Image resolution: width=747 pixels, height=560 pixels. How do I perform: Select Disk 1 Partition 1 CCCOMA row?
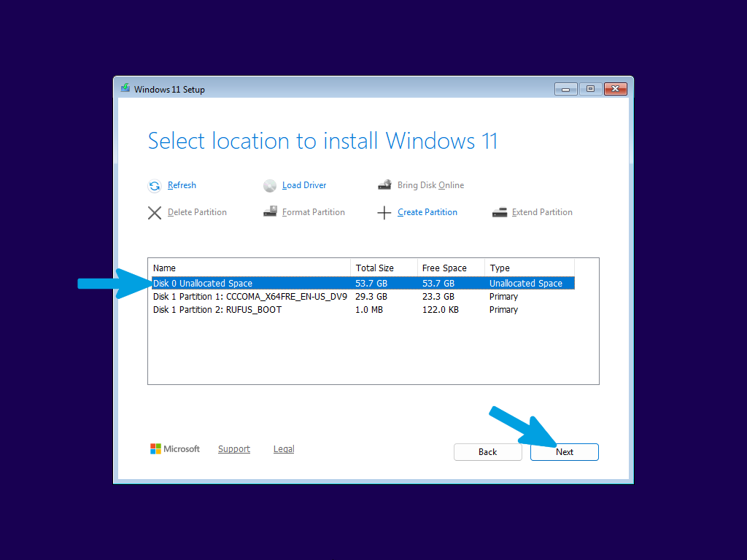(x=363, y=296)
